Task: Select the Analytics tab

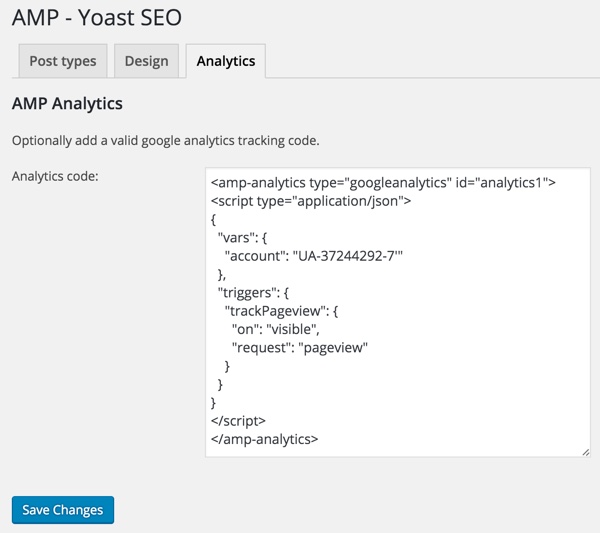Action: 225,61
